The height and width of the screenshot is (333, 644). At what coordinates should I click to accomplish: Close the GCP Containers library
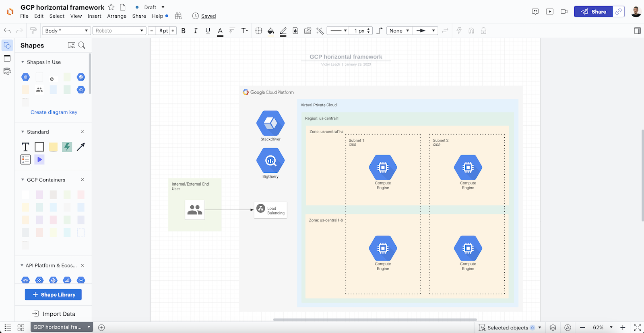coord(83,180)
